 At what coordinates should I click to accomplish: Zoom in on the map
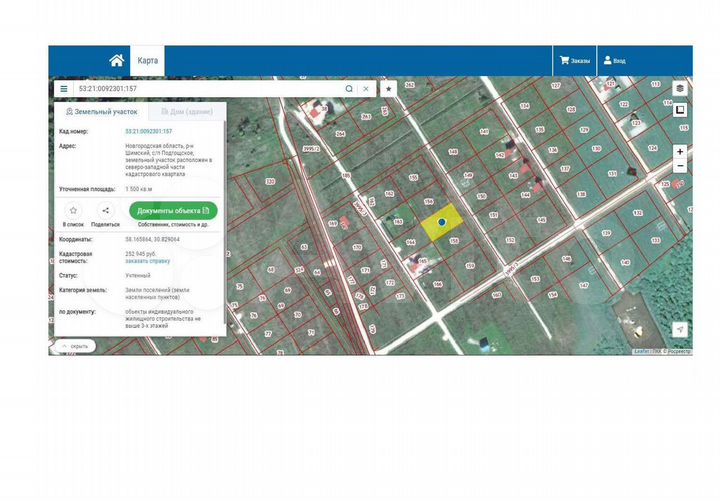[x=680, y=152]
